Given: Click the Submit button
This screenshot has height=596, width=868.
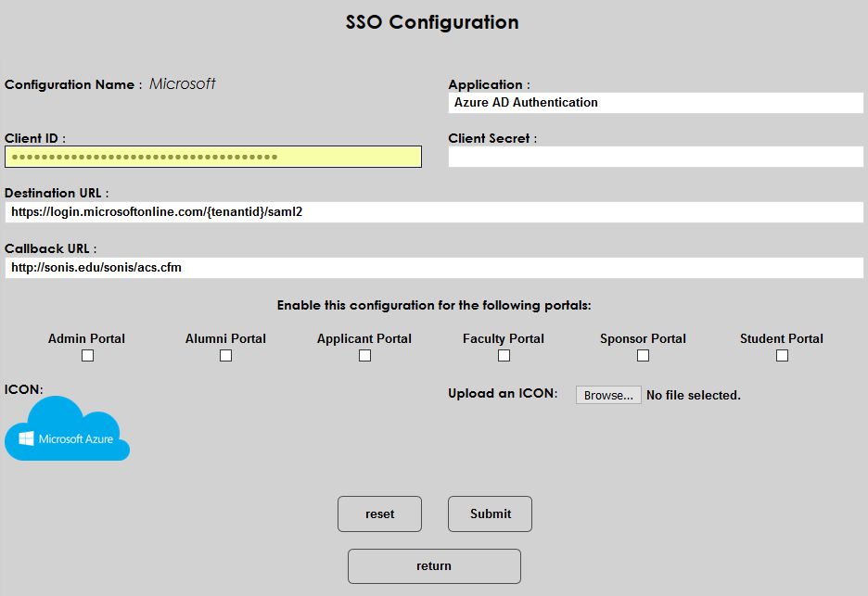Looking at the screenshot, I should coord(490,514).
